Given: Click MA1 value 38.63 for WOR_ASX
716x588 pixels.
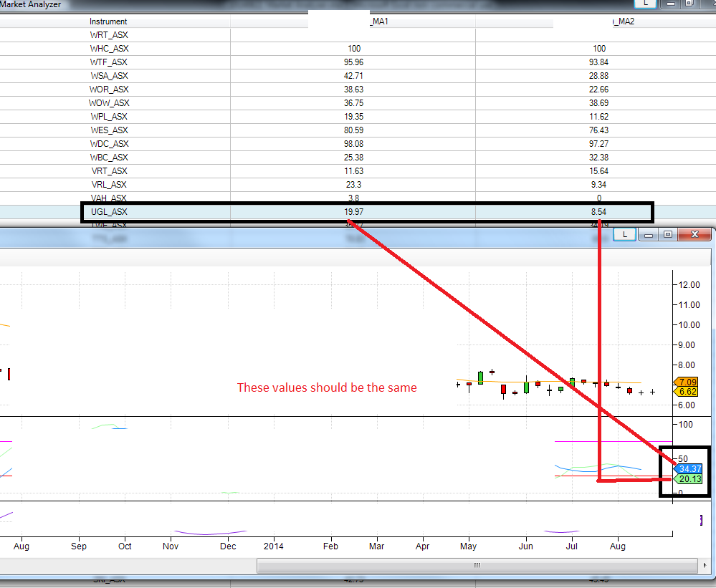Looking at the screenshot, I should pos(354,90).
